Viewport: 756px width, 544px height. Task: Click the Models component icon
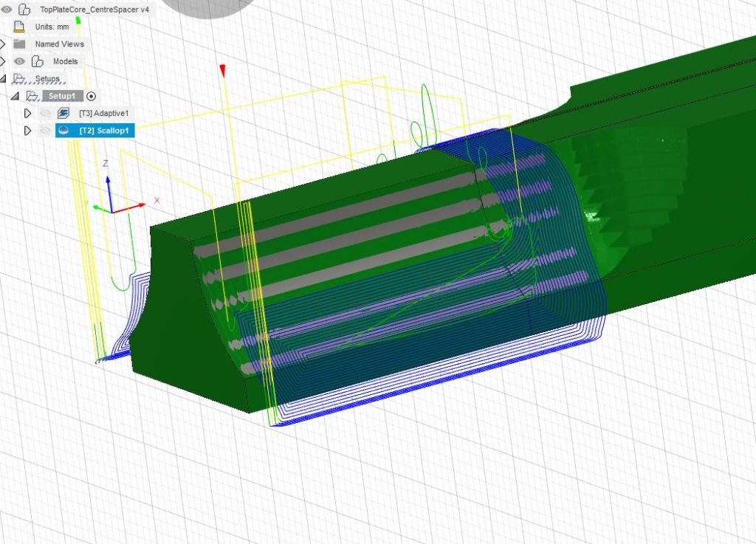(x=37, y=61)
